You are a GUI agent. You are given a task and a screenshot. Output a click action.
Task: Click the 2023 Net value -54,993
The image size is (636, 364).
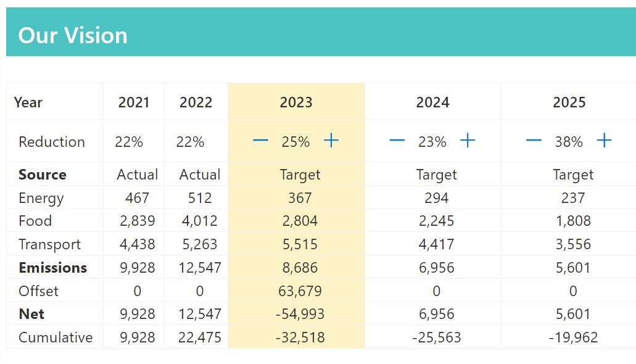tap(300, 314)
